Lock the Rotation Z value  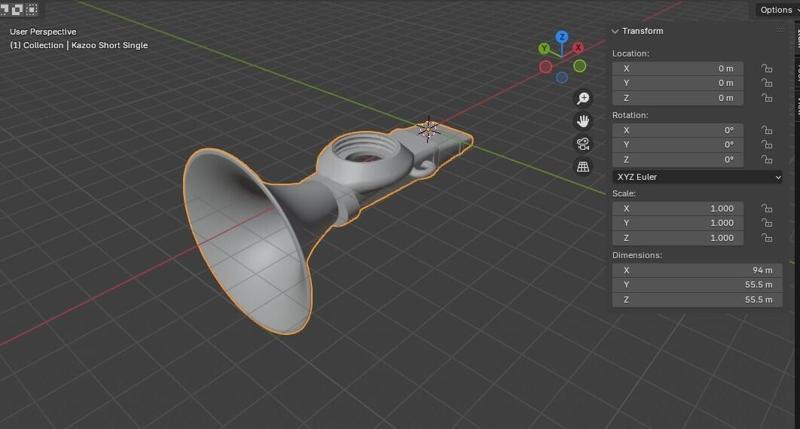[766, 160]
